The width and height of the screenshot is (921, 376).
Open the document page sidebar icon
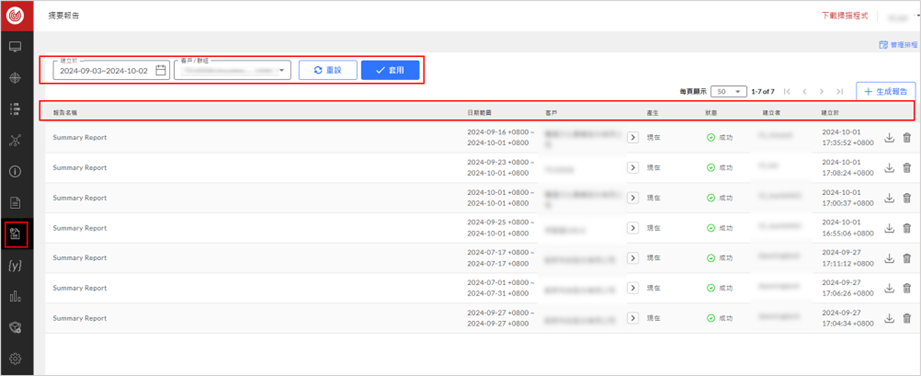16,203
